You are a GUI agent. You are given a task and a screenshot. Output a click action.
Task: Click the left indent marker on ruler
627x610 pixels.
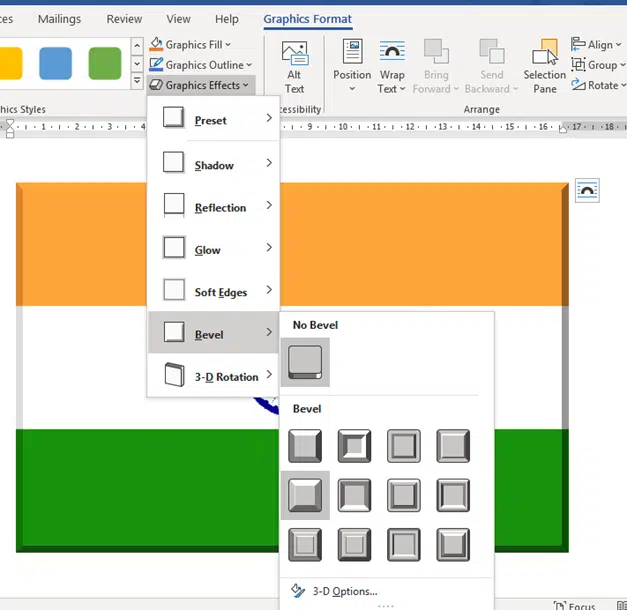pos(10,129)
